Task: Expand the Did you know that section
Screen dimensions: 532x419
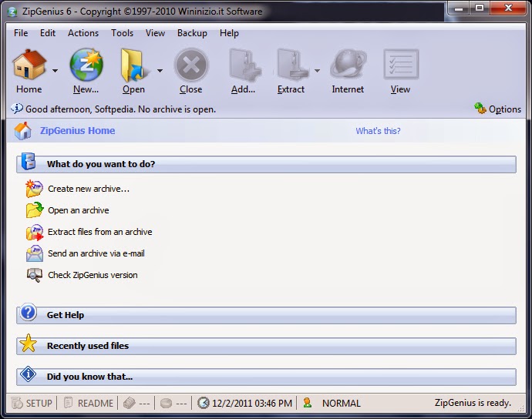Action: pyautogui.click(x=266, y=377)
